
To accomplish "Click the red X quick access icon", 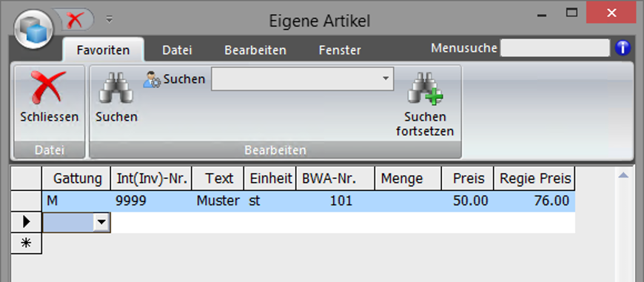I will (x=76, y=19).
